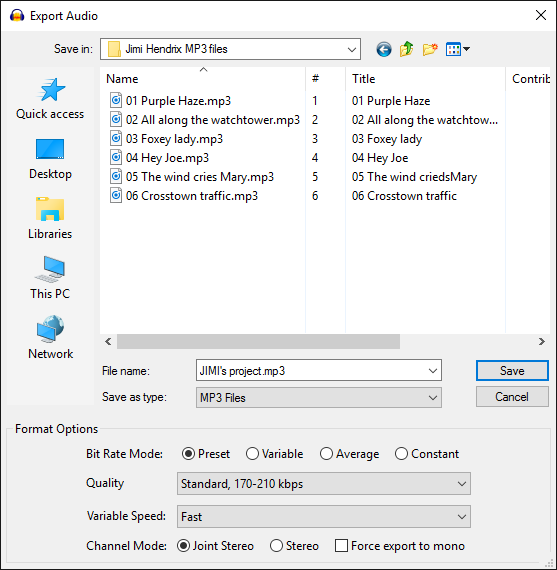Expand the Save as type combo box
Image resolution: width=557 pixels, height=570 pixels.
coord(319,397)
